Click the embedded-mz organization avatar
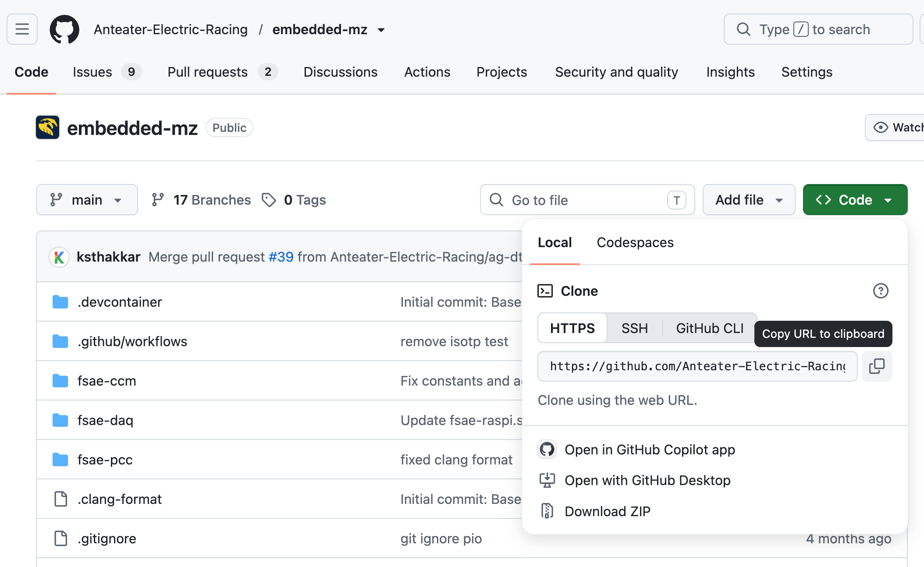Image resolution: width=924 pixels, height=567 pixels. [47, 128]
